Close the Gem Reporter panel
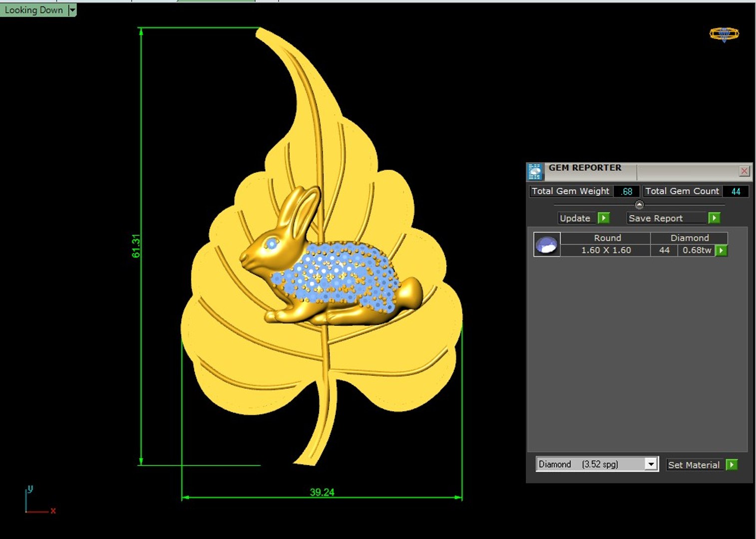 [744, 171]
